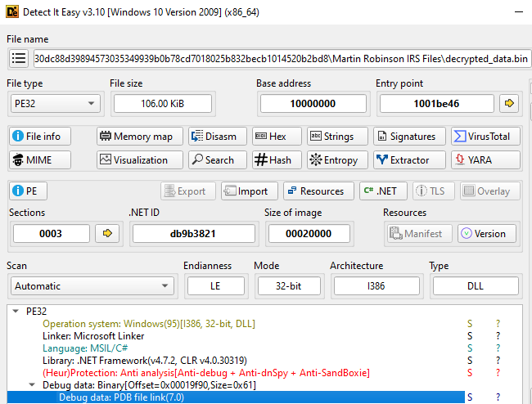This screenshot has width=532, height=404.
Task: Click the .NET button
Action: click(x=381, y=191)
